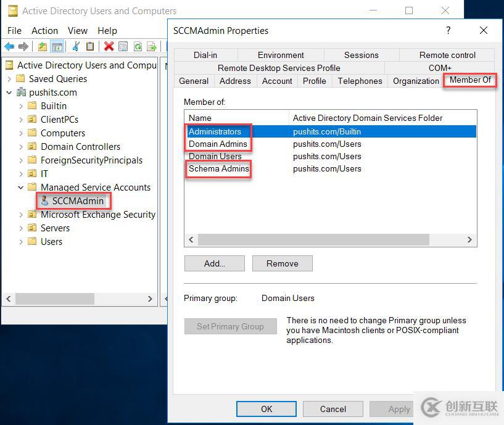
Task: Click the Forward arrow in the toolbar
Action: [23, 47]
